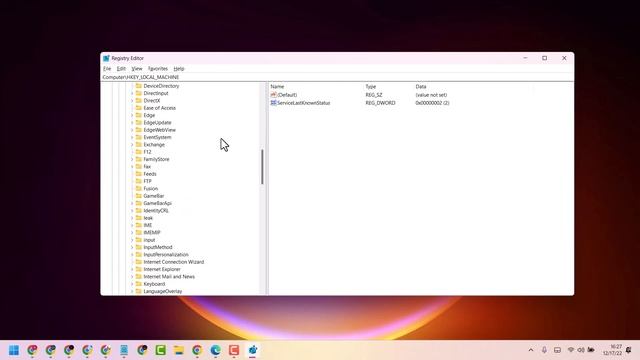Select the F12 key
Image resolution: width=640 pixels, height=360 pixels.
point(147,152)
